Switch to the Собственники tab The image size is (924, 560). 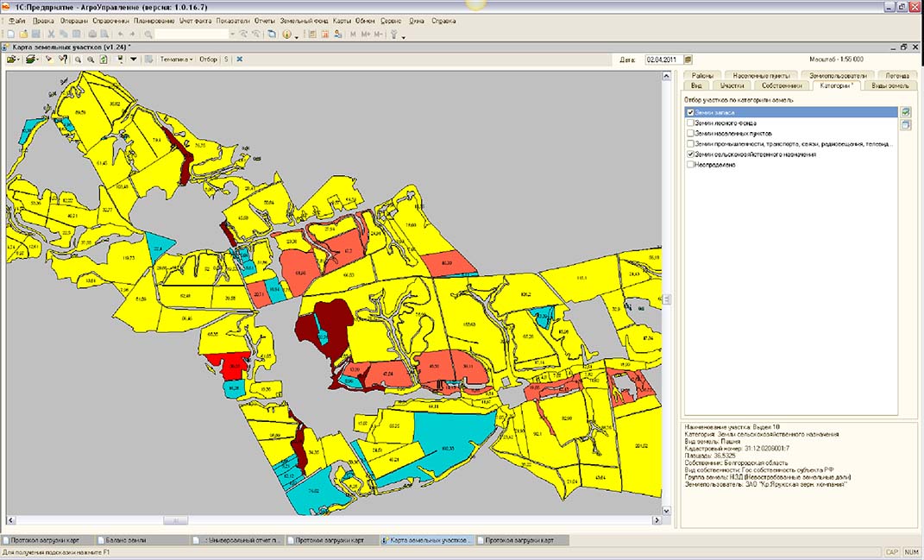(x=783, y=85)
